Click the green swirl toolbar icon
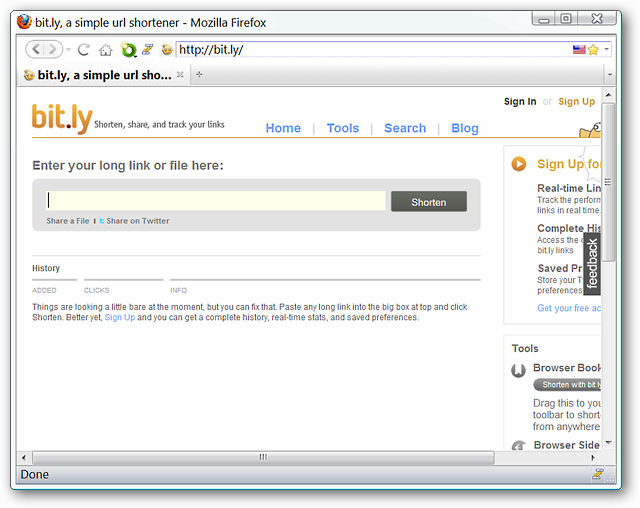This screenshot has height=508, width=640. (128, 50)
